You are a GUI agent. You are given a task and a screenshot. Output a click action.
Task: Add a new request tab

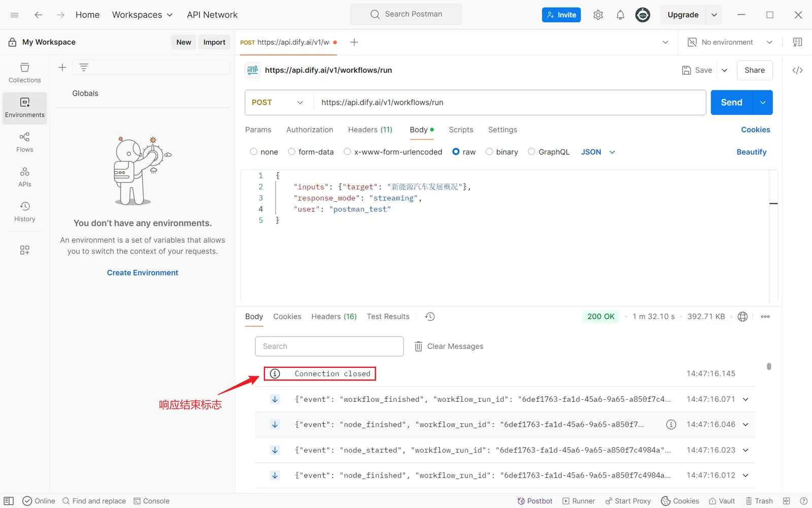point(354,42)
